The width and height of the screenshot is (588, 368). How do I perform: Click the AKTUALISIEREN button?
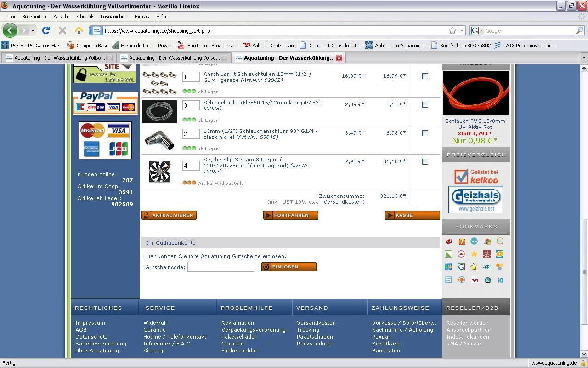(x=169, y=215)
